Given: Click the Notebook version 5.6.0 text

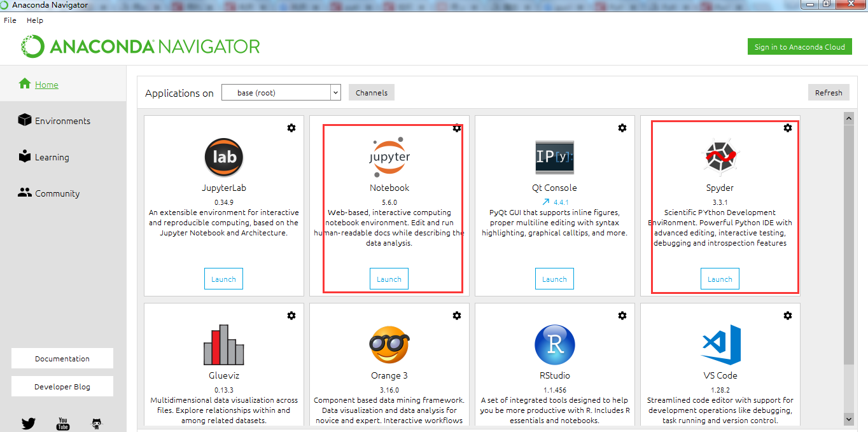Looking at the screenshot, I should [389, 202].
